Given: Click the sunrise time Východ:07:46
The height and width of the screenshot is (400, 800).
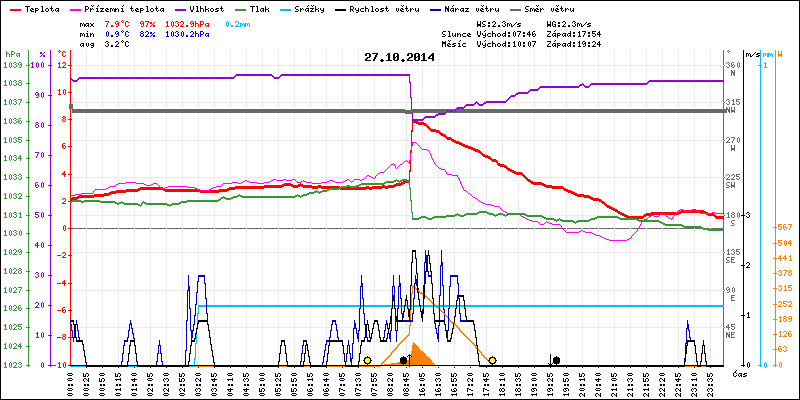Looking at the screenshot, I should tap(505, 34).
